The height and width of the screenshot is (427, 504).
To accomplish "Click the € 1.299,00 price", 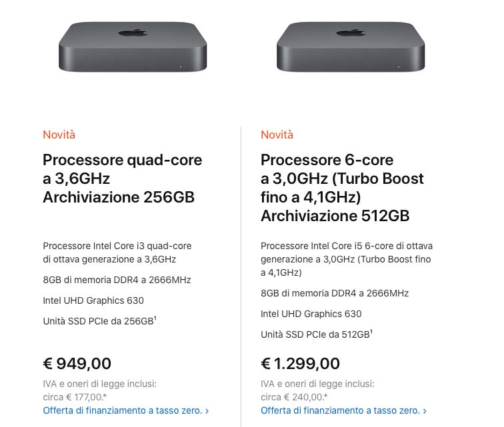I will pyautogui.click(x=300, y=364).
